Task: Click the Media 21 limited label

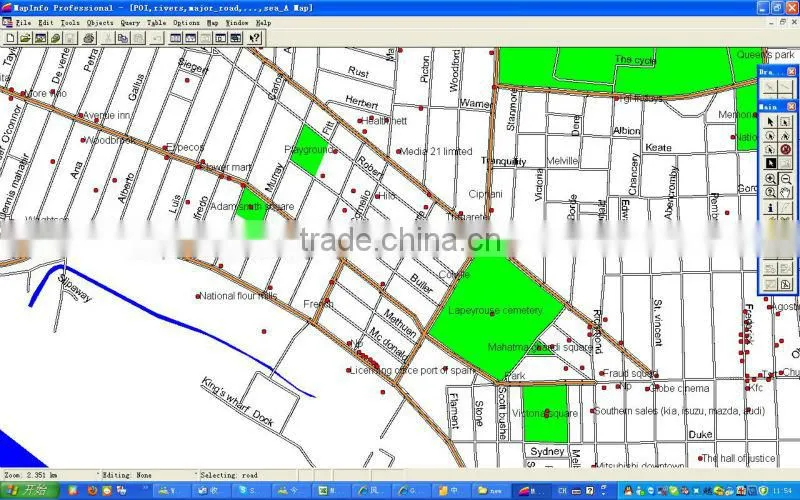Action: 437,151
